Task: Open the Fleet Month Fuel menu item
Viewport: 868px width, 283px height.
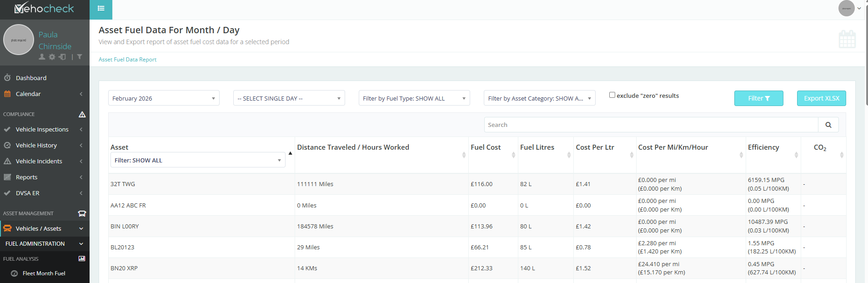Action: tap(45, 273)
